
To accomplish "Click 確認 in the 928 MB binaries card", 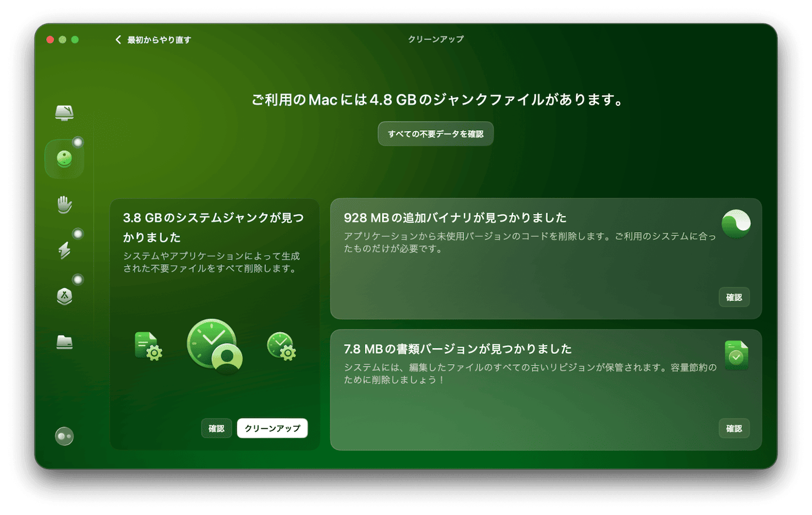I will [x=734, y=297].
